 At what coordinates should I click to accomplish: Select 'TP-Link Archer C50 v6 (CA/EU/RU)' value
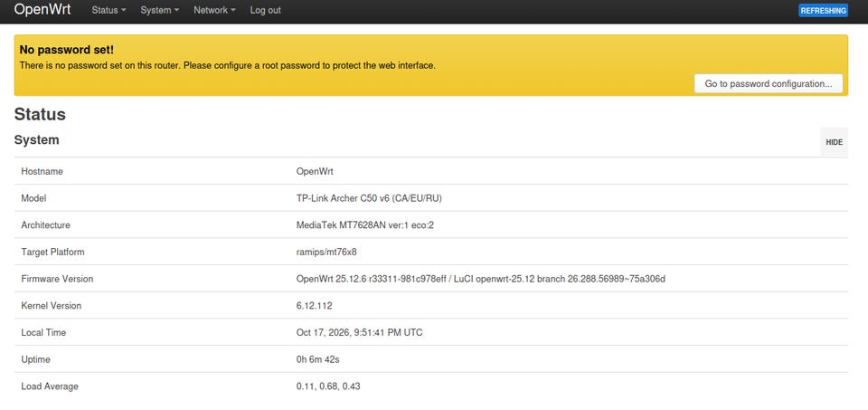(x=369, y=198)
